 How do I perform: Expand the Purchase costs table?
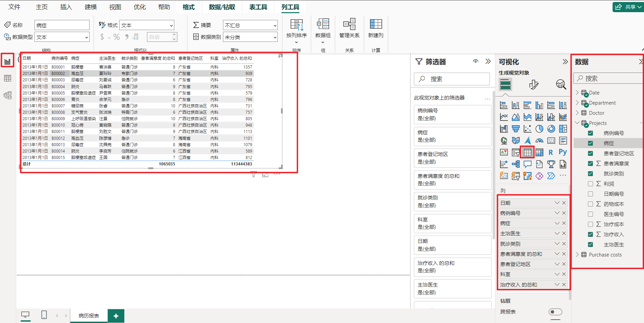point(577,254)
